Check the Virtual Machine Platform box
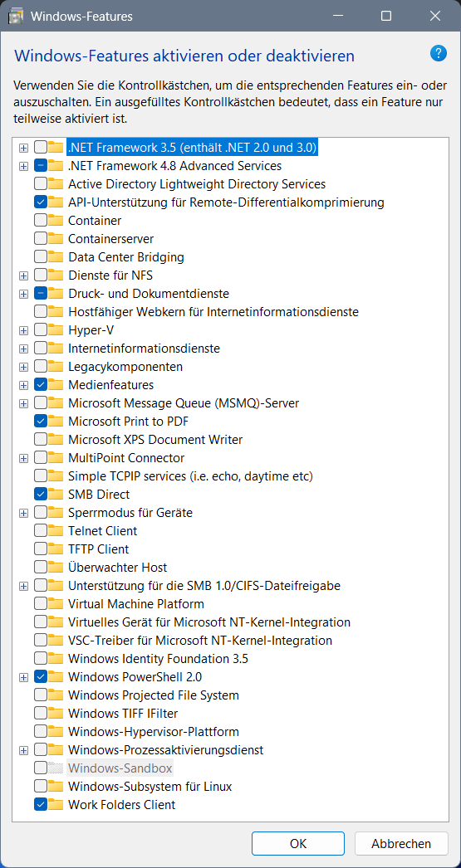This screenshot has height=868, width=461. click(x=41, y=604)
